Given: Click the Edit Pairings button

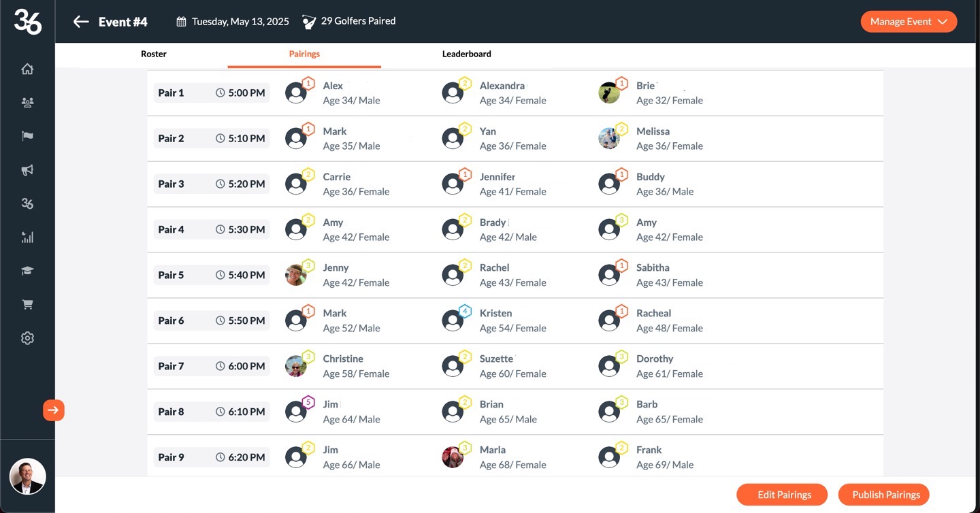Looking at the screenshot, I should coord(782,495).
